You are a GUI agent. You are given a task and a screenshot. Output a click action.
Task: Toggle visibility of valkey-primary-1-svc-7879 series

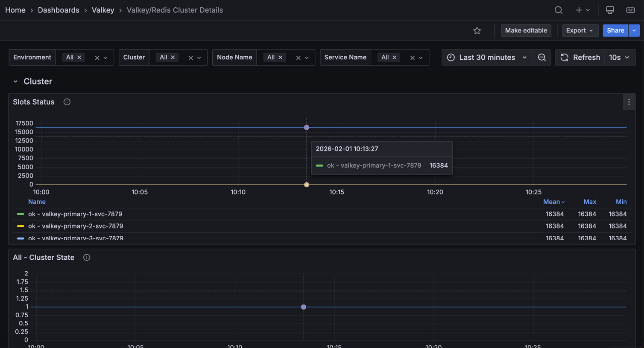tap(76, 214)
